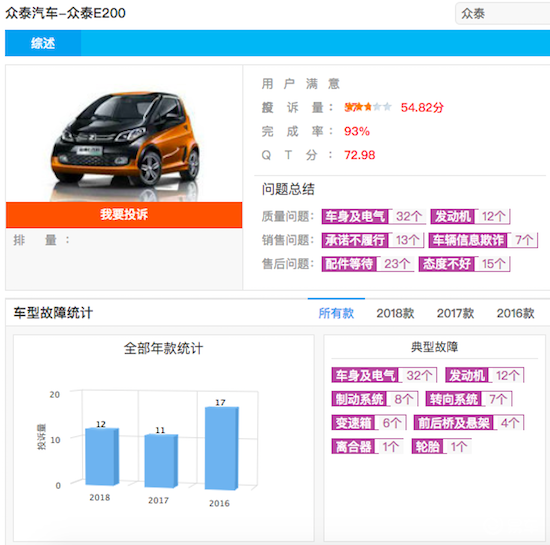Viewport: 550px width, 545px height.
Task: Click the 2018 bar showing 12
Action: point(102,456)
